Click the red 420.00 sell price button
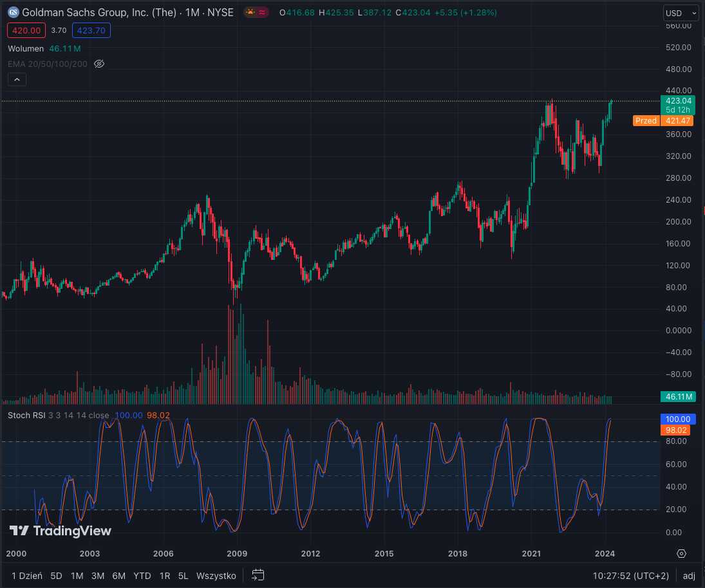 pyautogui.click(x=26, y=30)
